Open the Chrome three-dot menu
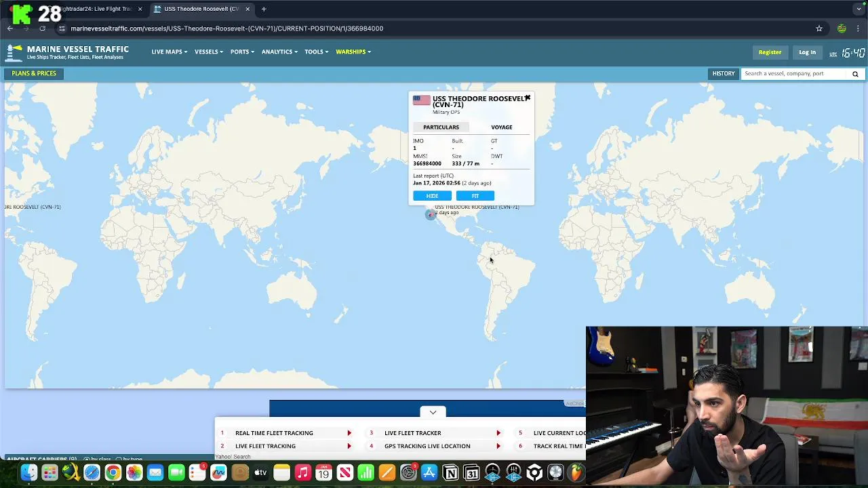Screen dimensions: 868x488 pyautogui.click(x=858, y=28)
